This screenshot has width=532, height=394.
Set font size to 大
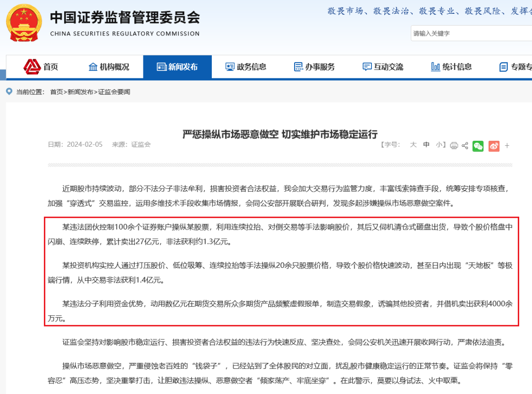pyautogui.click(x=413, y=145)
